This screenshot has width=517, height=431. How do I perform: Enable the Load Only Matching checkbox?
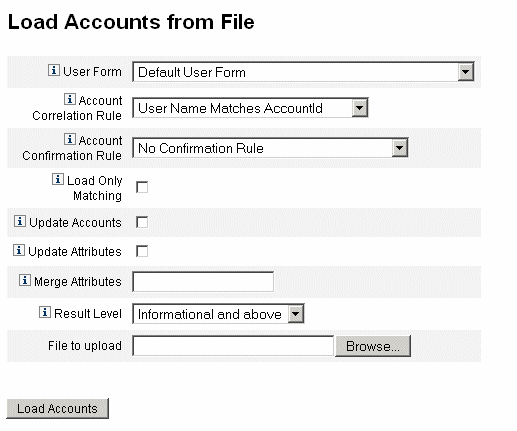142,187
